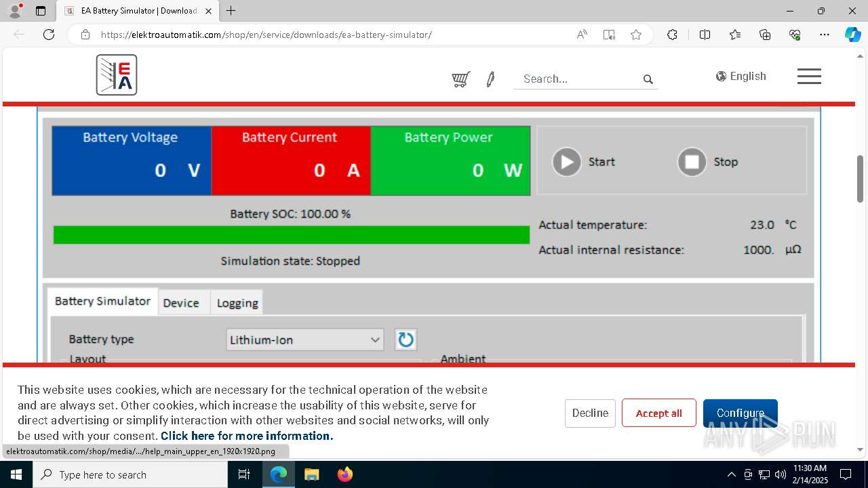868x488 pixels.
Task: Open the Windows Start menu
Action: click(x=16, y=474)
